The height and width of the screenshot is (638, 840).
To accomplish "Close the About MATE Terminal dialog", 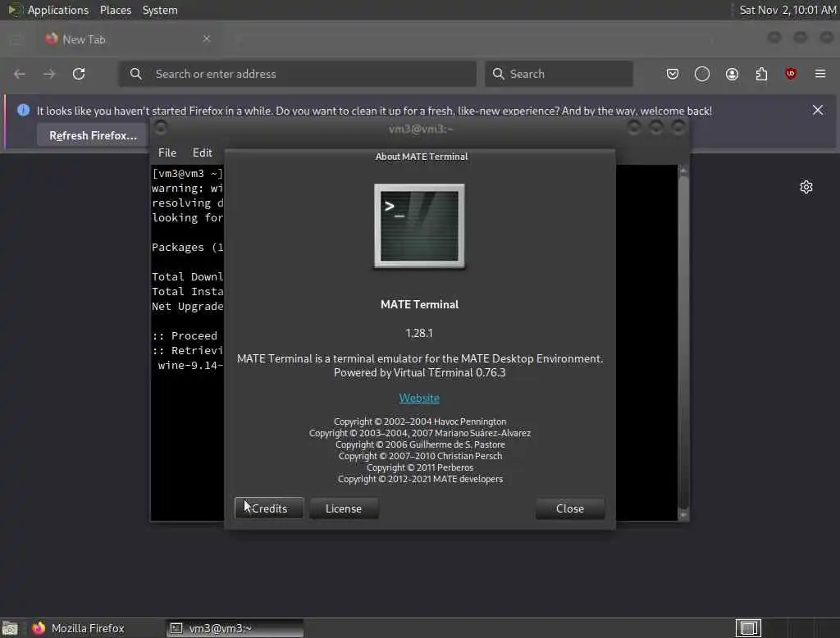I will 570,508.
